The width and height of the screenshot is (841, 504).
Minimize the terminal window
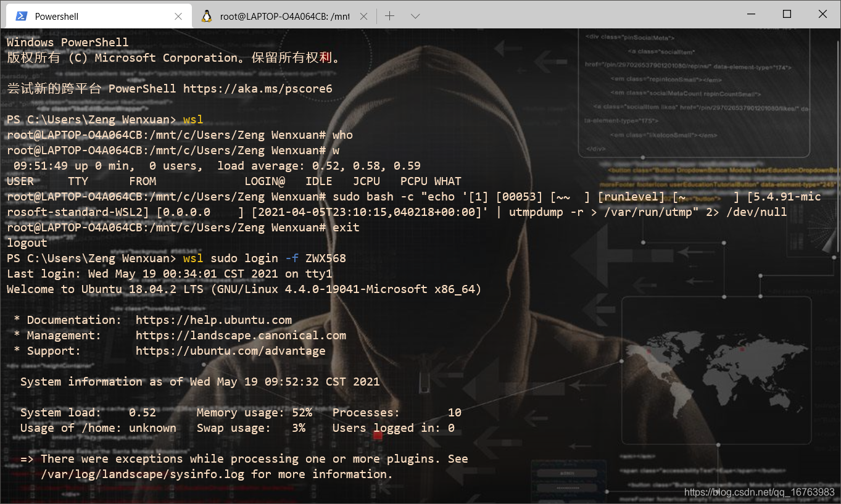click(751, 14)
